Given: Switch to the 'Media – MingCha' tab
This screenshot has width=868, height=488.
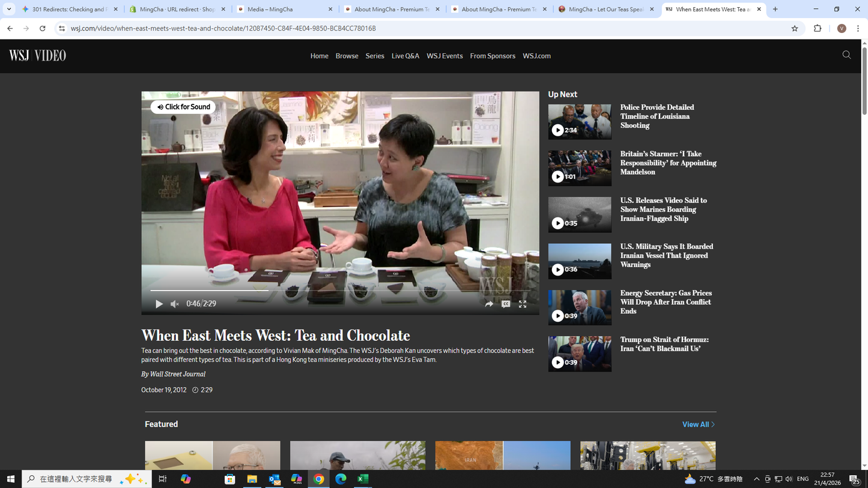Looking at the screenshot, I should pos(285,9).
